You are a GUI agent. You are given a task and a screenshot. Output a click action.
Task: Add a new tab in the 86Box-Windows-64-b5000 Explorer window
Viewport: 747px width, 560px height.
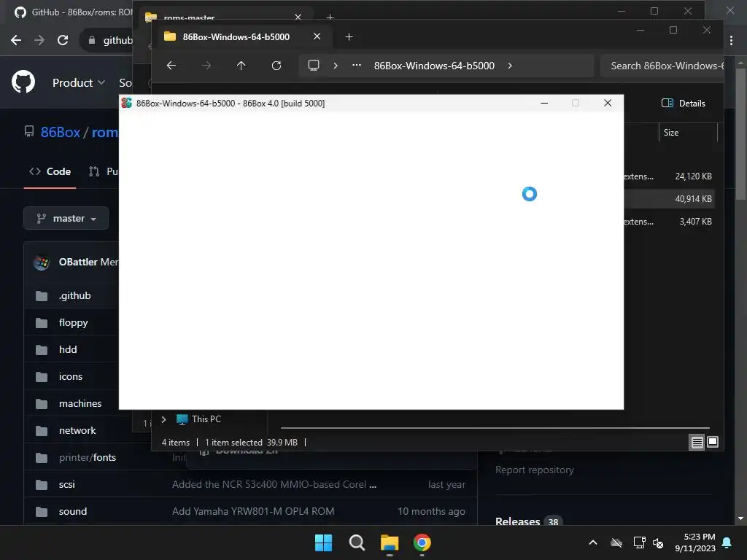349,36
